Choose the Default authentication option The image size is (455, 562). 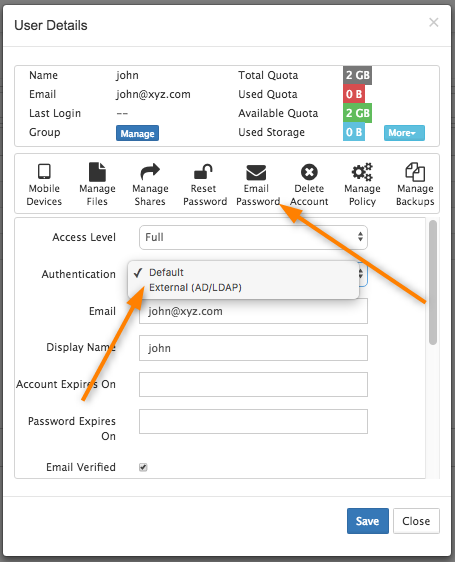166,272
